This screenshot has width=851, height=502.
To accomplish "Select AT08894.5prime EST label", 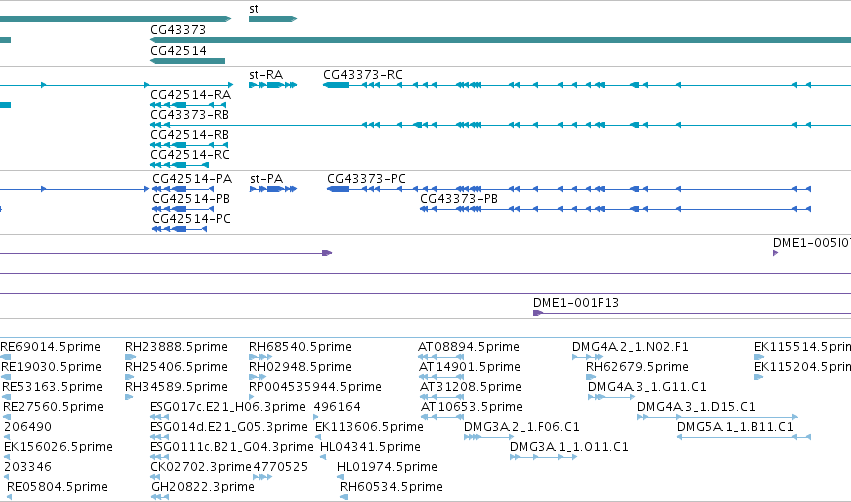I will click(x=469, y=347).
